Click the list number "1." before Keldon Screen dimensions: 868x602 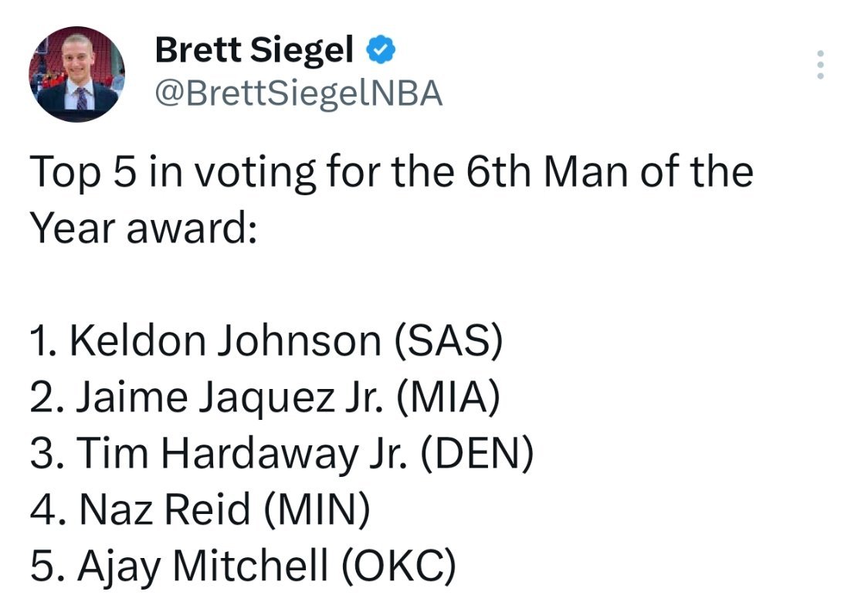pos(45,341)
